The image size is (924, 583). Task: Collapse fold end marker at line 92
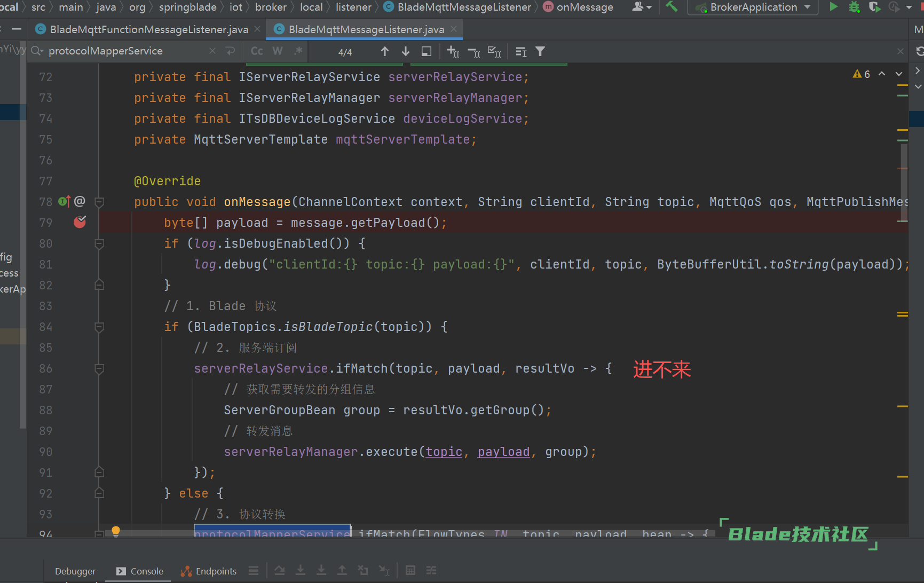tap(99, 493)
